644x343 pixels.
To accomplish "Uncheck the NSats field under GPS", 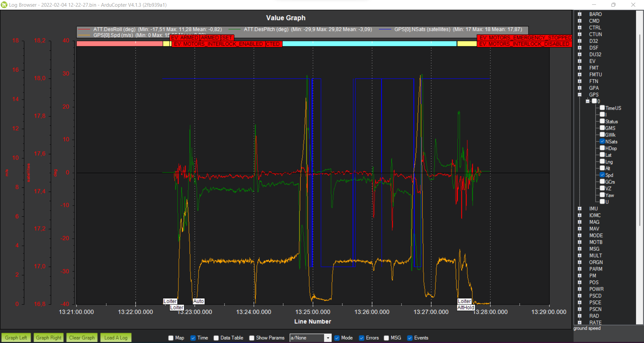I will click(602, 141).
